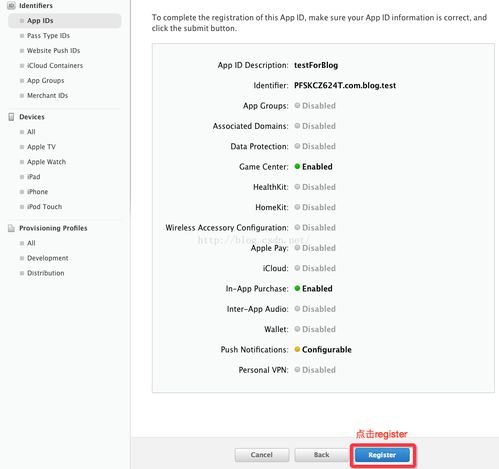The width and height of the screenshot is (499, 469).
Task: Click the yellow Push Notifications Configurable indicator
Action: [x=297, y=349]
